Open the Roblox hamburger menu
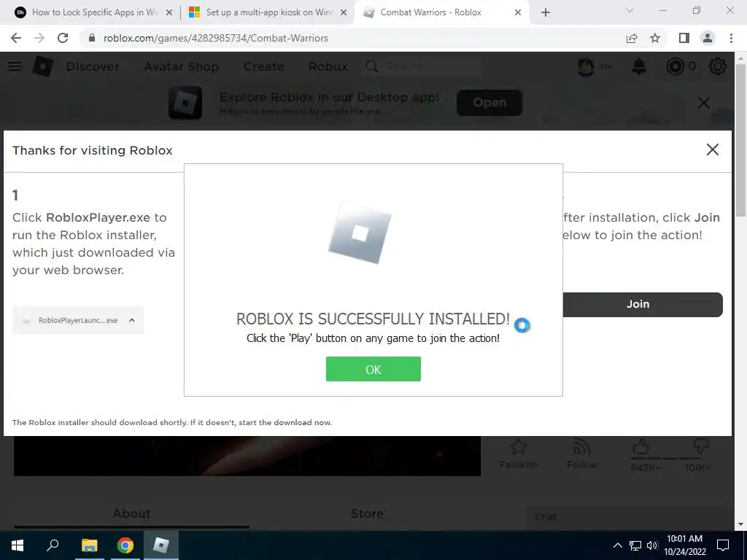 click(15, 66)
